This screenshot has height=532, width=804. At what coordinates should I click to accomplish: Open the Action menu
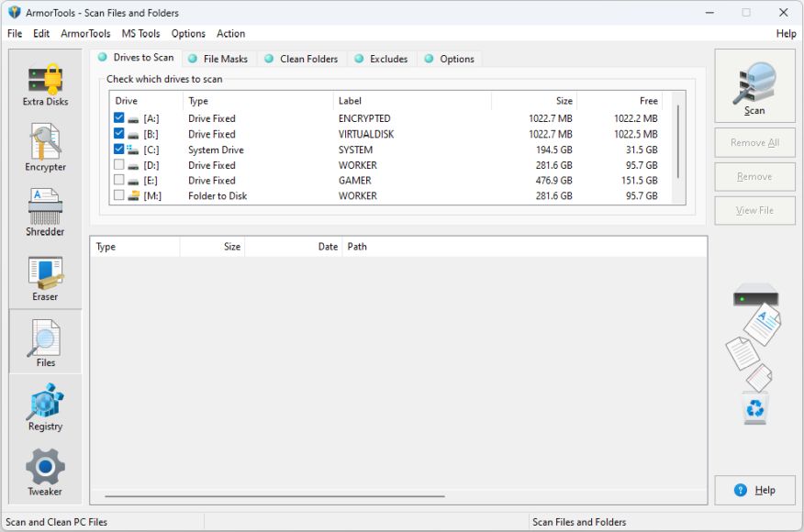point(230,34)
